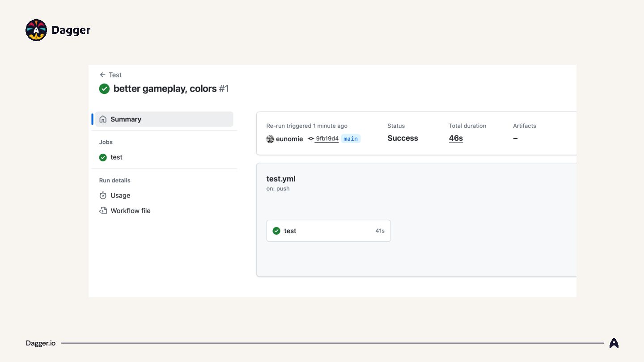Click the green check icon in the test job card
Viewport: 644px width, 362px height.
pyautogui.click(x=276, y=231)
